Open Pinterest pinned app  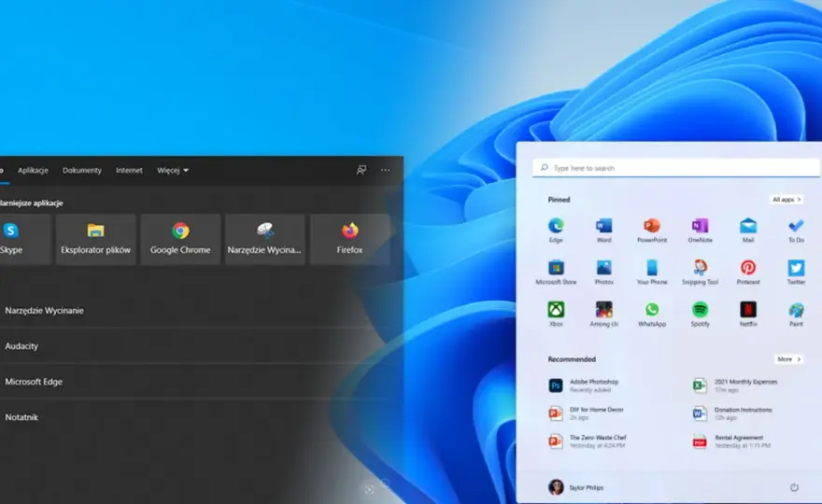click(748, 273)
